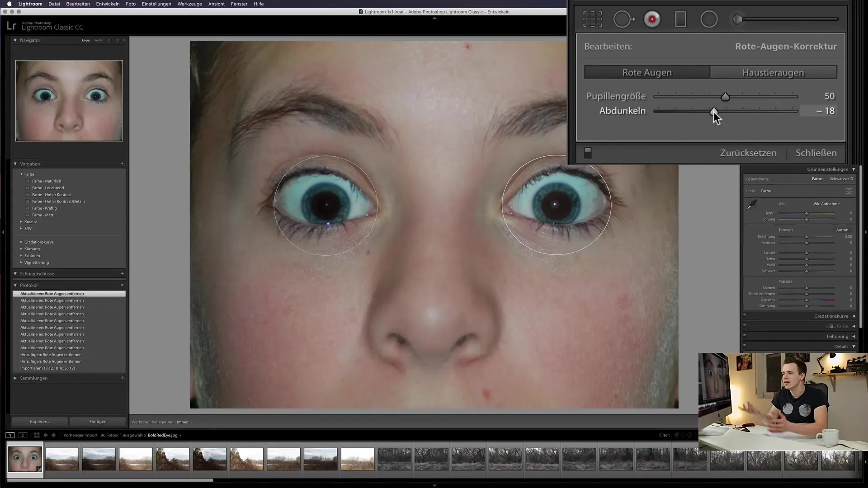Select history step Importieren (13.12.18 16:56:12)

click(47, 368)
